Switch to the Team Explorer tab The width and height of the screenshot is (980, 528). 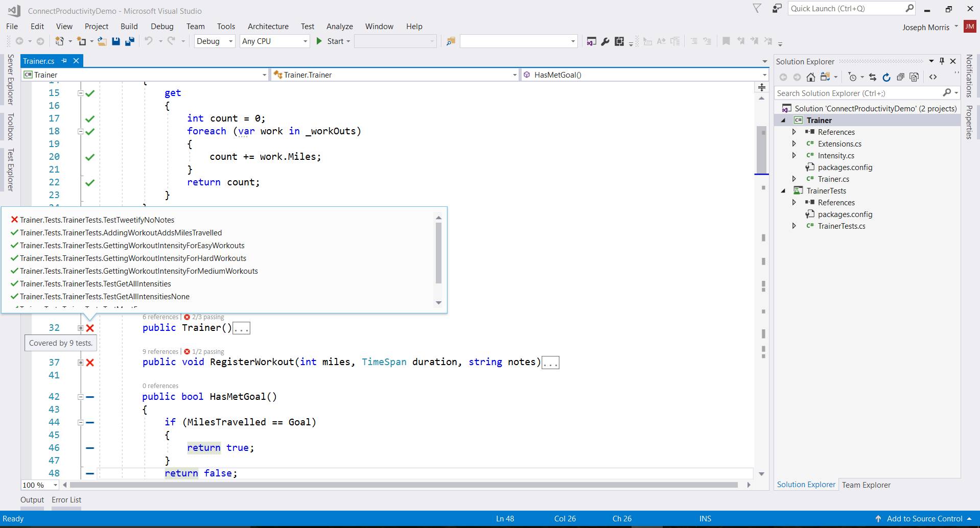point(866,485)
